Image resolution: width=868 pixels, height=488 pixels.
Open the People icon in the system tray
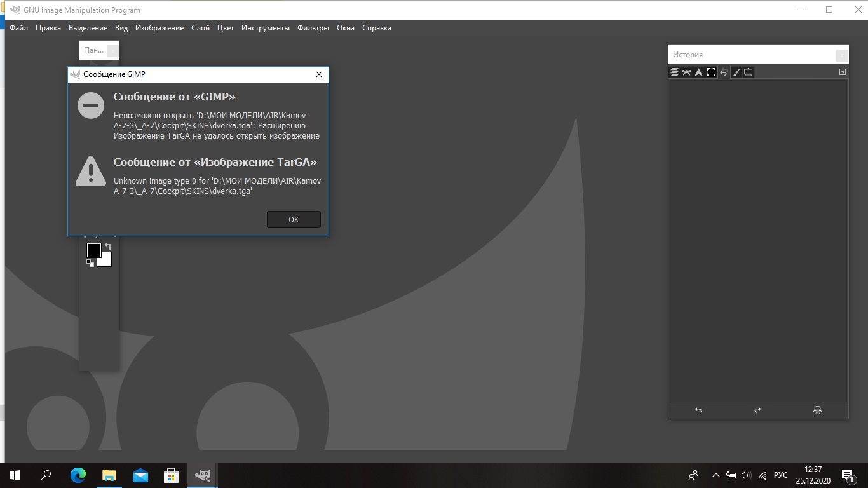(693, 475)
